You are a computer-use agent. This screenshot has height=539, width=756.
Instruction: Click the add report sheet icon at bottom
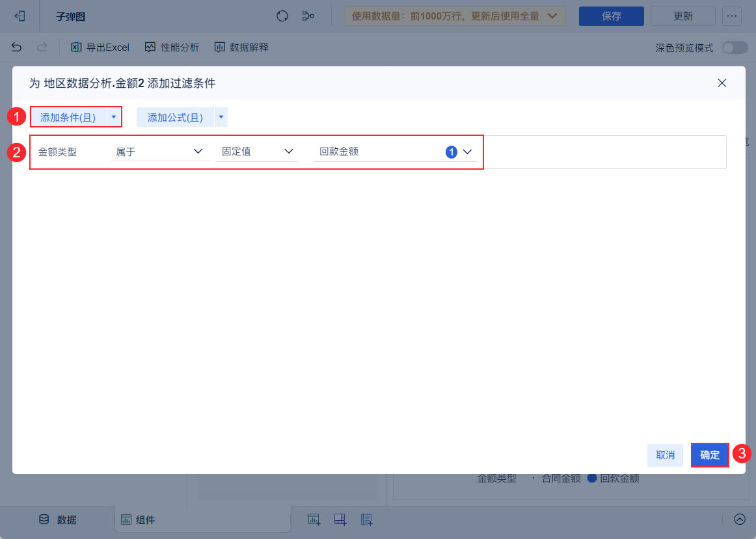366,519
